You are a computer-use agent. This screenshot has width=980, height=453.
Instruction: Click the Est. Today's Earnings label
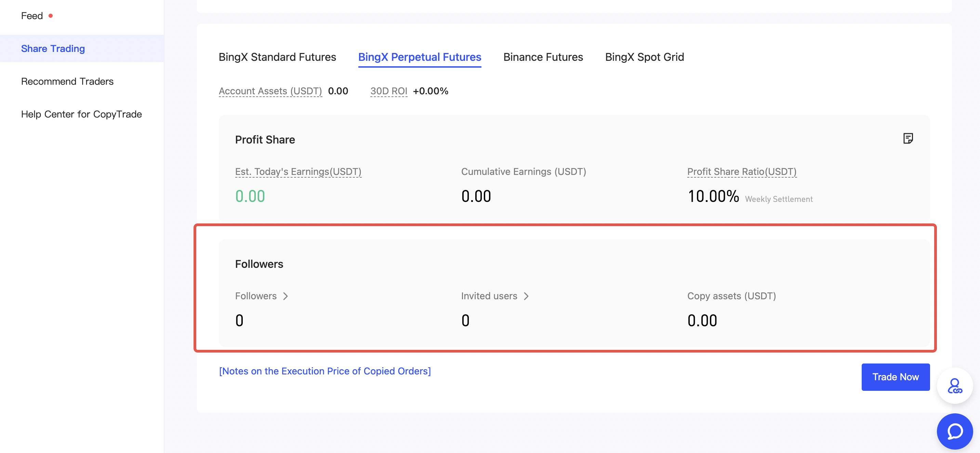298,172
